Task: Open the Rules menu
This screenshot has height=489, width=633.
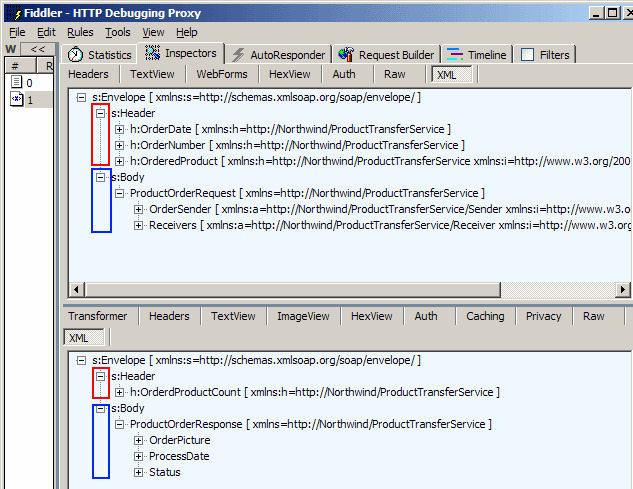Action: coord(80,32)
